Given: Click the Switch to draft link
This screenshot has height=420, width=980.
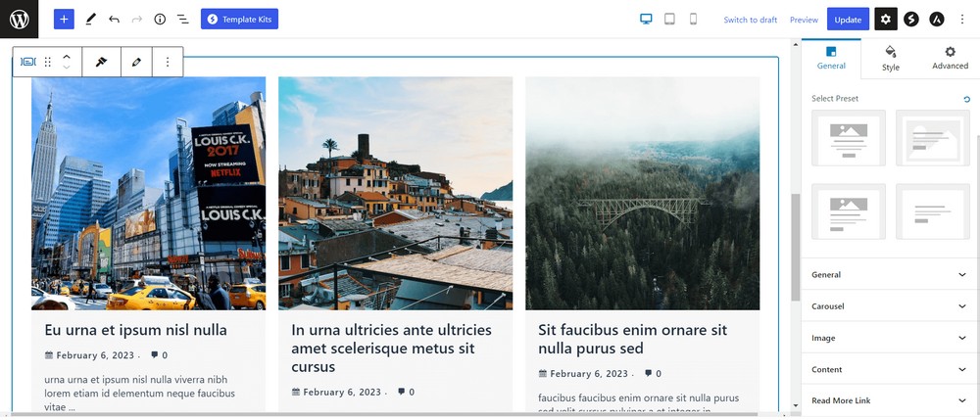Looking at the screenshot, I should [x=750, y=20].
